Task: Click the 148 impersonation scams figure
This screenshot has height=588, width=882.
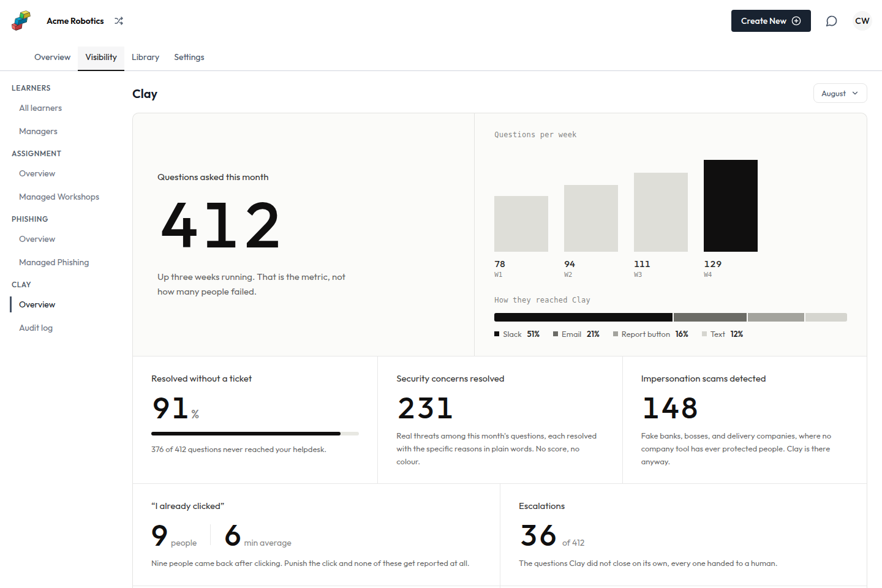Action: (670, 408)
